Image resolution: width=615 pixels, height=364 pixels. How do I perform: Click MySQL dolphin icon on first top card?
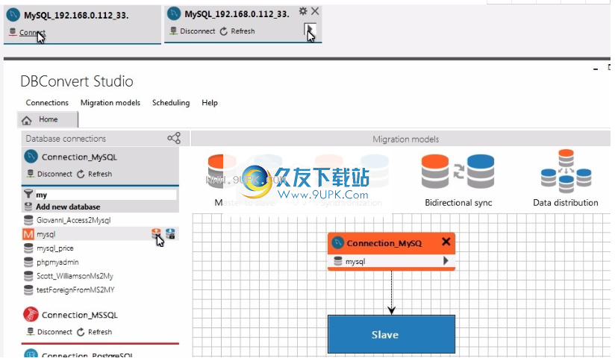[x=13, y=15]
